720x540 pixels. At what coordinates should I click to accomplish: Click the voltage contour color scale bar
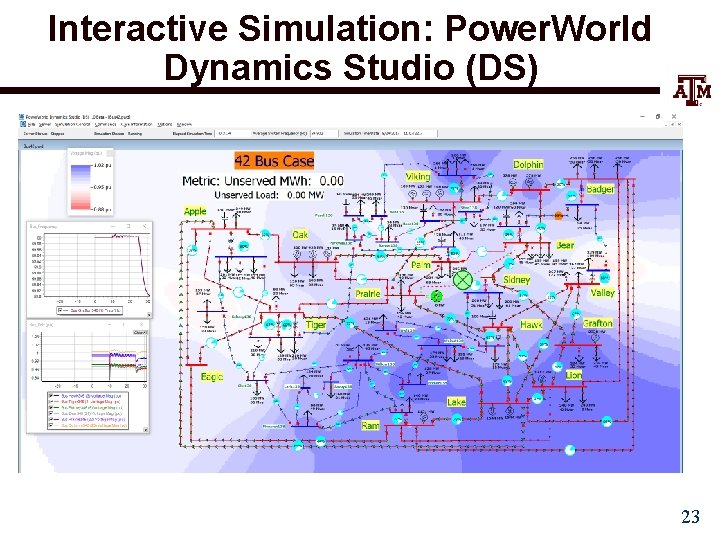click(81, 187)
